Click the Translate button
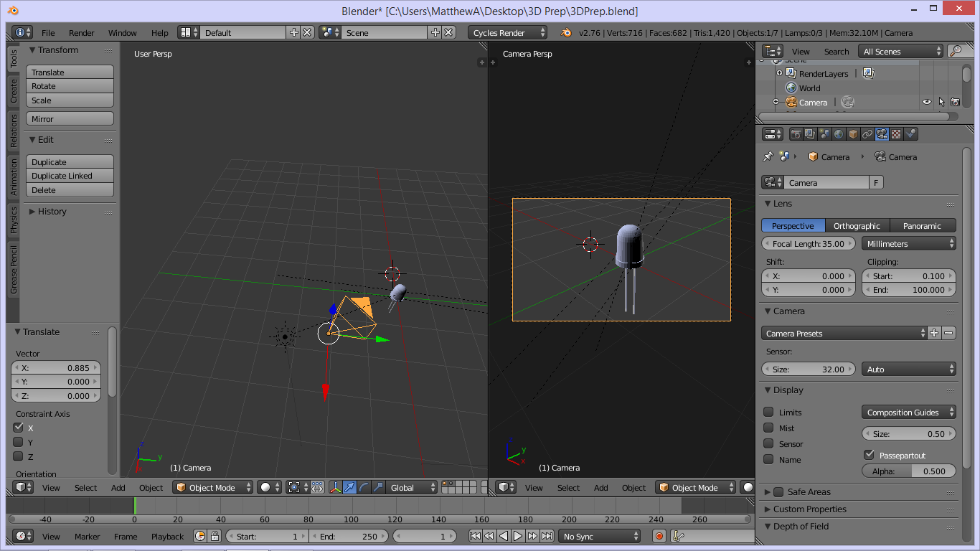The width and height of the screenshot is (980, 551). click(70, 72)
